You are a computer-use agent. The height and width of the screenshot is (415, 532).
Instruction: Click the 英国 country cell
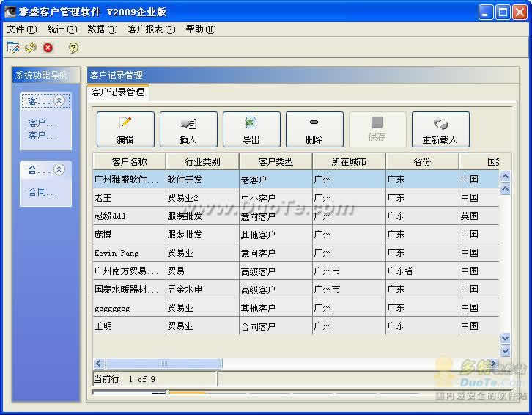479,216
